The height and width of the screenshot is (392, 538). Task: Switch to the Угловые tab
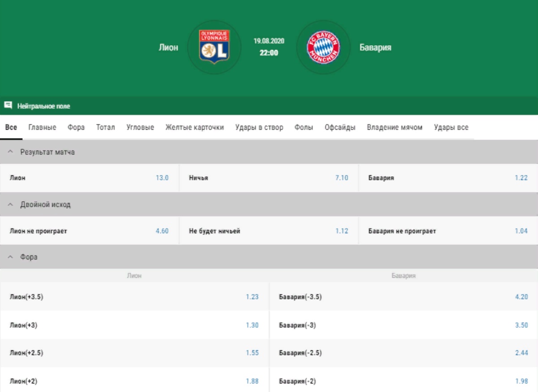tap(140, 128)
